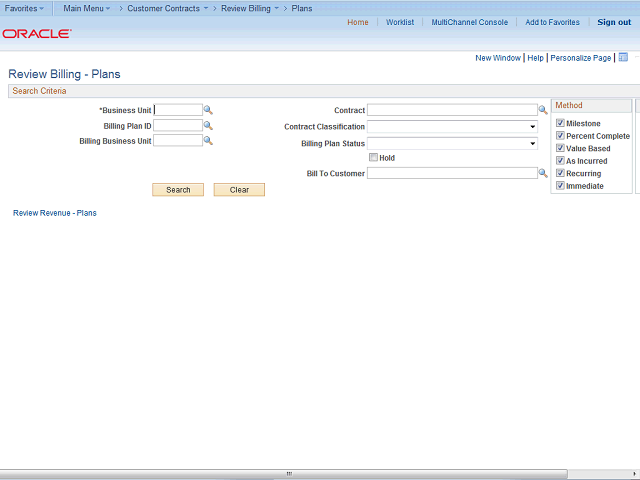Open Bill To Customer lookup magnifier
Screen dimensions: 640x480
click(543, 173)
